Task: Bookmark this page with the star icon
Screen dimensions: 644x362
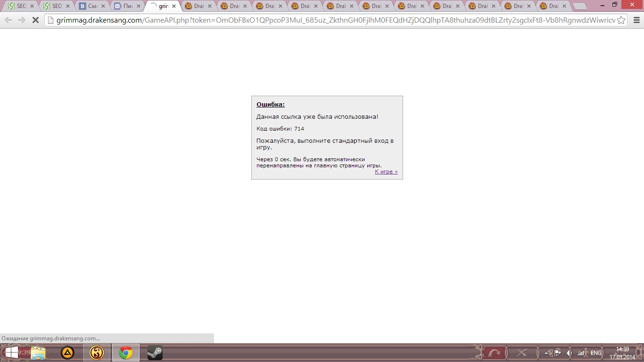Action: (621, 20)
